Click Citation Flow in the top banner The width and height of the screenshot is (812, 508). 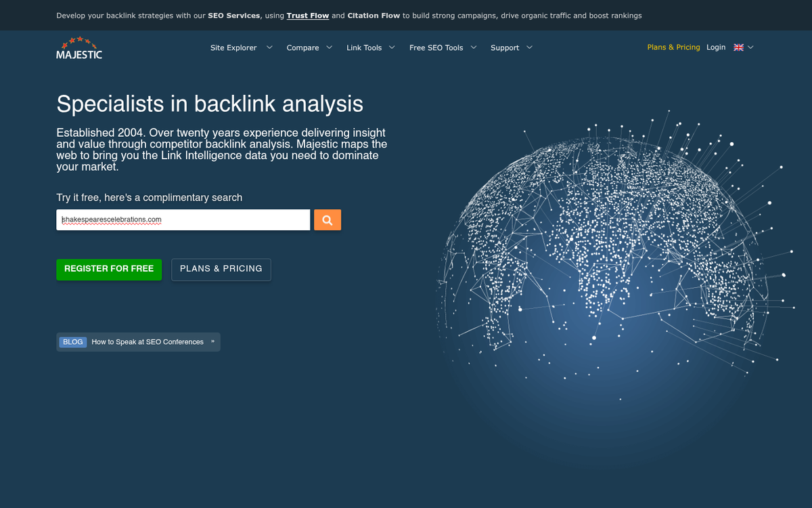[374, 16]
